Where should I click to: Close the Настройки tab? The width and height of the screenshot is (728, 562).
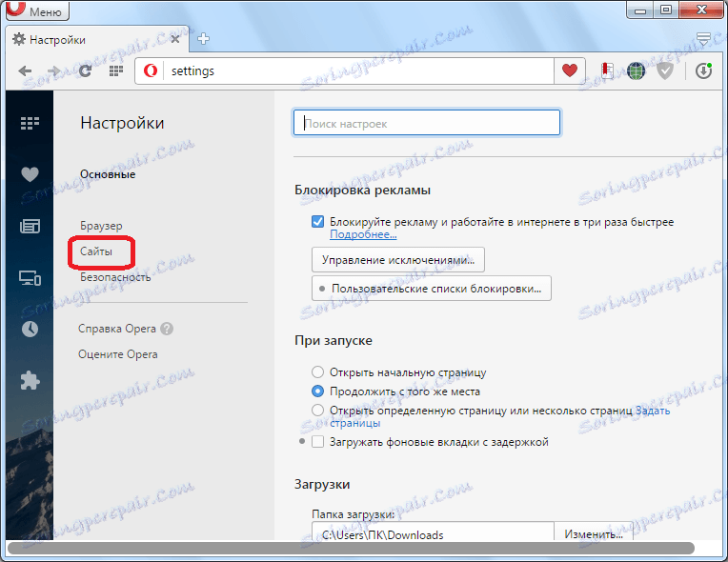[175, 39]
